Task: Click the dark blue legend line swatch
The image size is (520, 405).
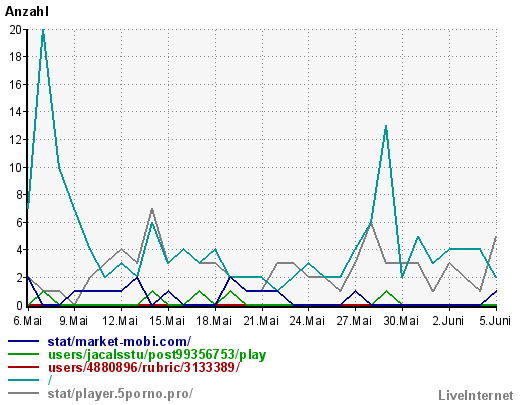Action: point(23,341)
